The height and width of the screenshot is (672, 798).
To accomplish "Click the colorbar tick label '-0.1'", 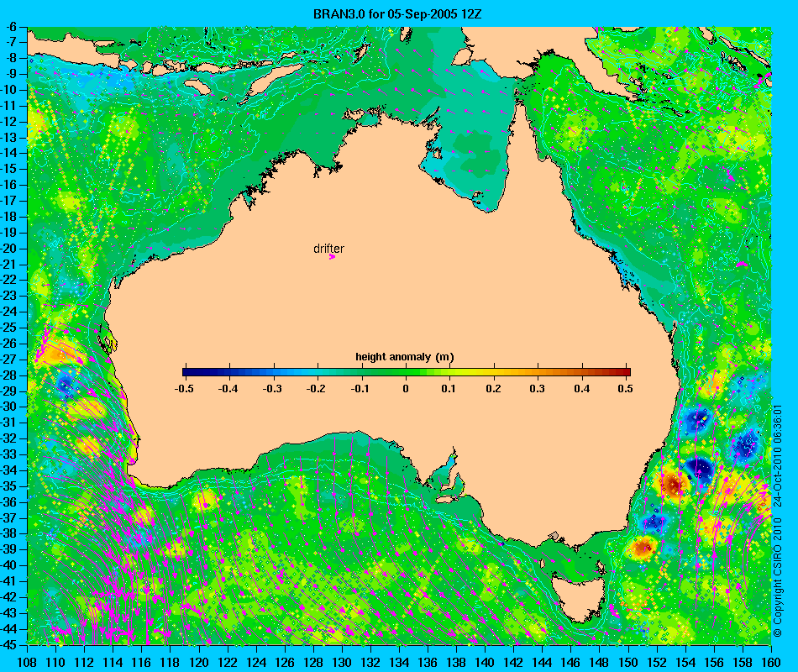I will pos(360,388).
